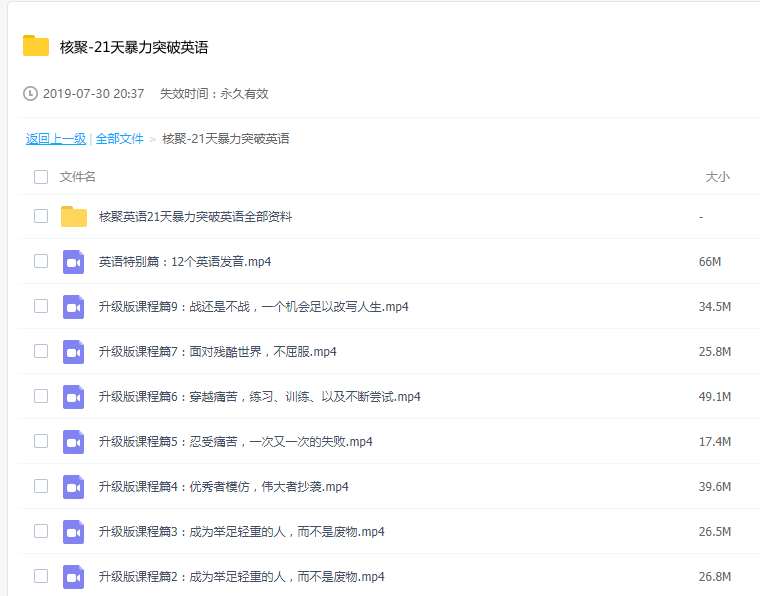This screenshot has height=596, width=760.
Task: Open file 升级版课程篇3：成为举足轻重的人
Action: 241,532
